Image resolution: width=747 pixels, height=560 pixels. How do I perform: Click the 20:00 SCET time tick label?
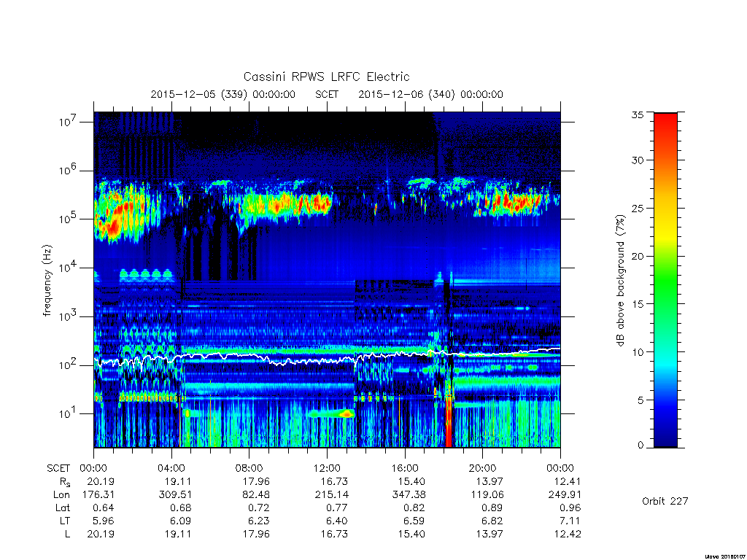pyautogui.click(x=482, y=468)
